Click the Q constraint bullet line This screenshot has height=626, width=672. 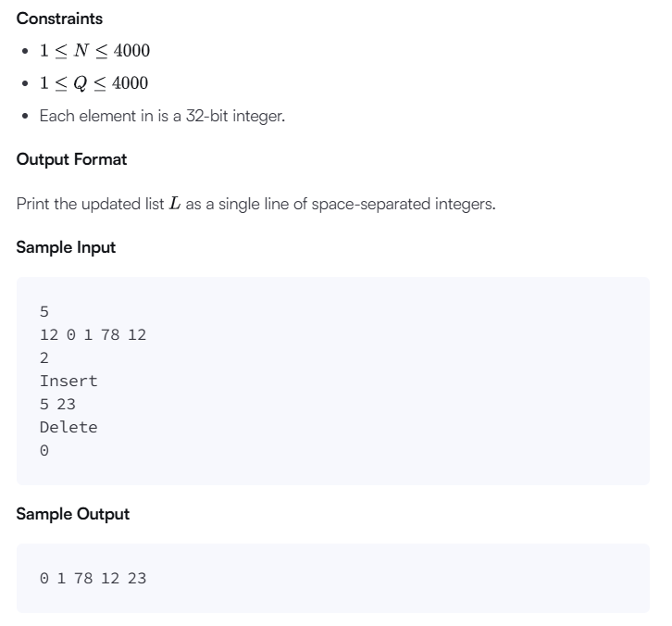coord(93,82)
